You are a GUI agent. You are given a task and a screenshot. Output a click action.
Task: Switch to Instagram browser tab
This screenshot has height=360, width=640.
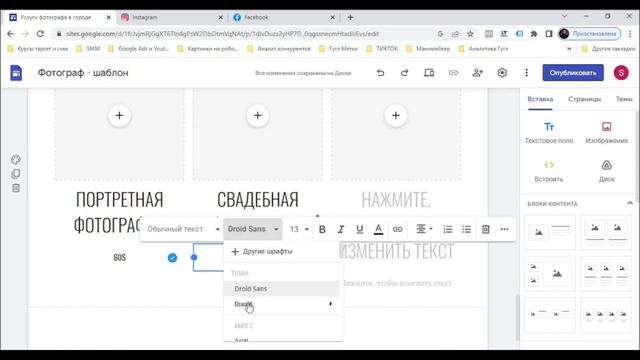(171, 18)
